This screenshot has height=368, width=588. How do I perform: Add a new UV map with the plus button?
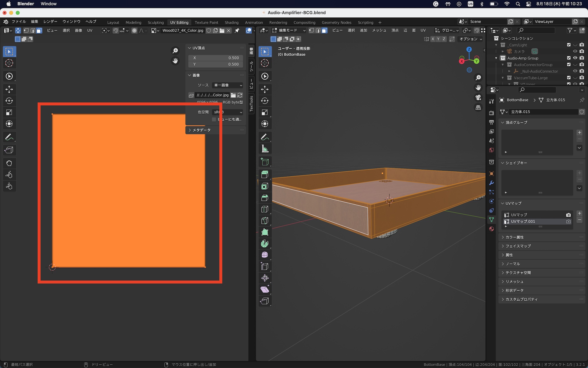coord(579,213)
